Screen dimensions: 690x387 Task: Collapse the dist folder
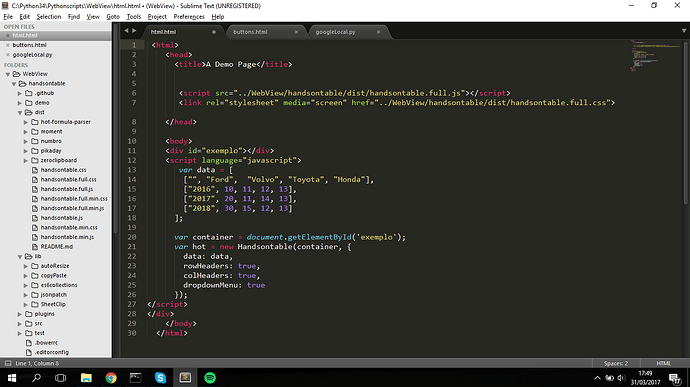tap(20, 112)
